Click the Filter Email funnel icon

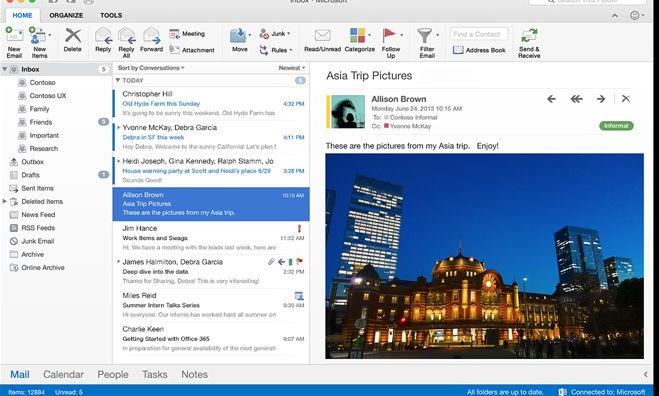pos(424,35)
